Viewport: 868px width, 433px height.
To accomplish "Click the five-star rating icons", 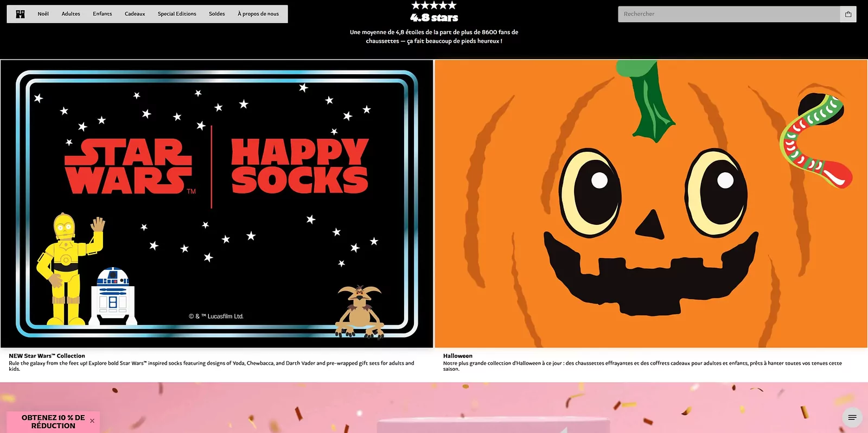I will pyautogui.click(x=434, y=5).
